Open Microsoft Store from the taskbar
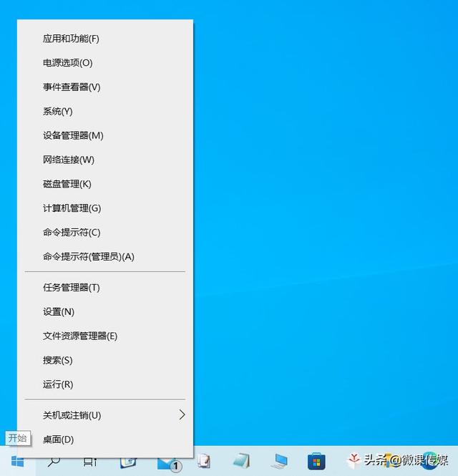Screen dimensions: 458x476 (x=316, y=462)
